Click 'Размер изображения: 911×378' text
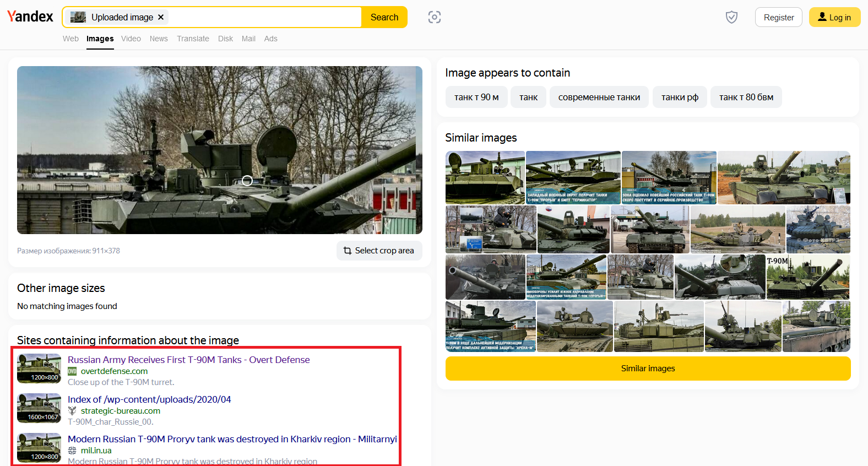The width and height of the screenshot is (868, 466). [x=68, y=251]
